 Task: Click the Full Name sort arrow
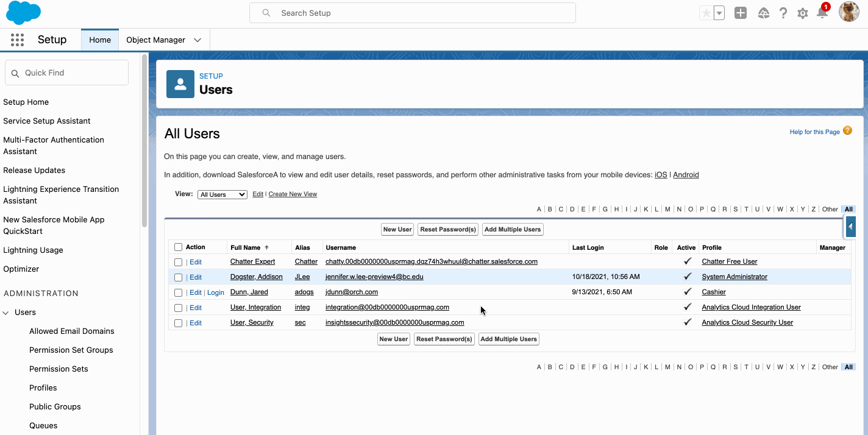(266, 247)
